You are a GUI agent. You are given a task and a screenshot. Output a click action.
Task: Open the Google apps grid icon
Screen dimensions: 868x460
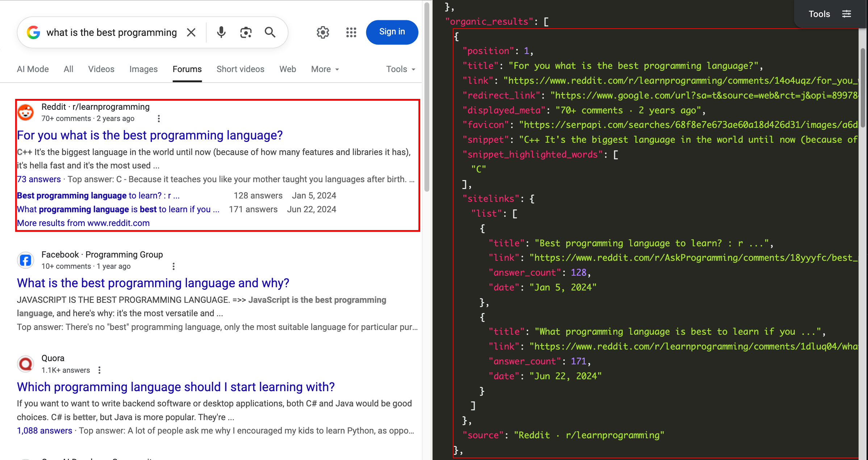pyautogui.click(x=351, y=33)
